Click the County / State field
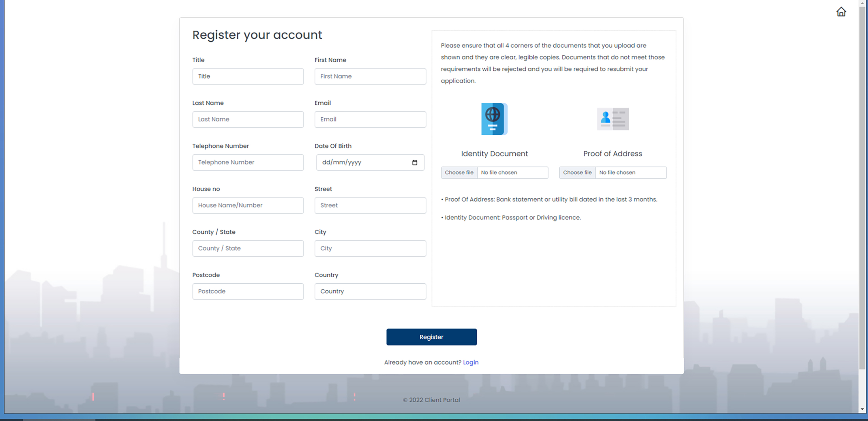 [248, 249]
